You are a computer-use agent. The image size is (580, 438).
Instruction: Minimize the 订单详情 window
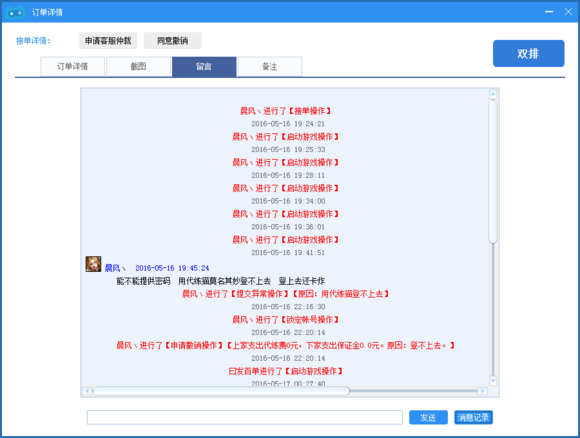pyautogui.click(x=549, y=12)
